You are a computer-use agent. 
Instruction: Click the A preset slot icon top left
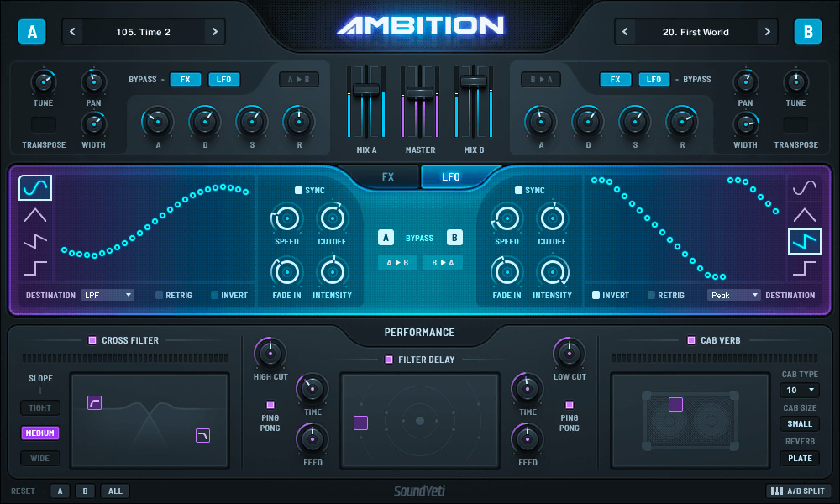point(31,31)
